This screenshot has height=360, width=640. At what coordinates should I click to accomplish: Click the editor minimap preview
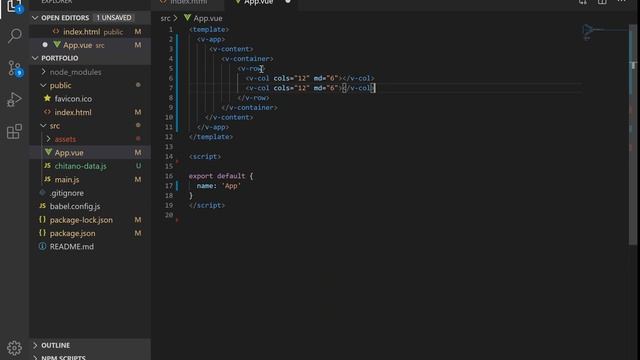tap(605, 33)
